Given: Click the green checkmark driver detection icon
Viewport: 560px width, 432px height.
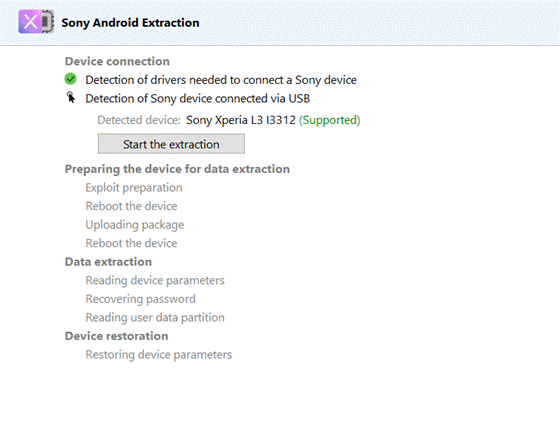Looking at the screenshot, I should [x=70, y=79].
